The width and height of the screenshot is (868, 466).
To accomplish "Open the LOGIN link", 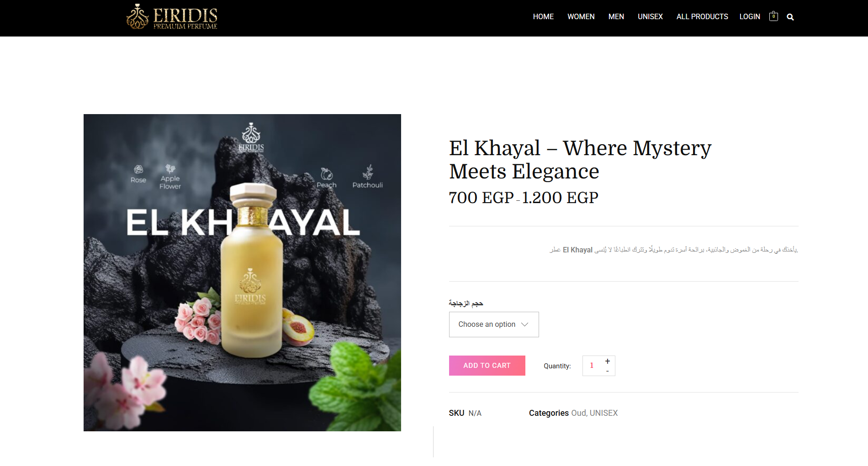I will tap(750, 16).
